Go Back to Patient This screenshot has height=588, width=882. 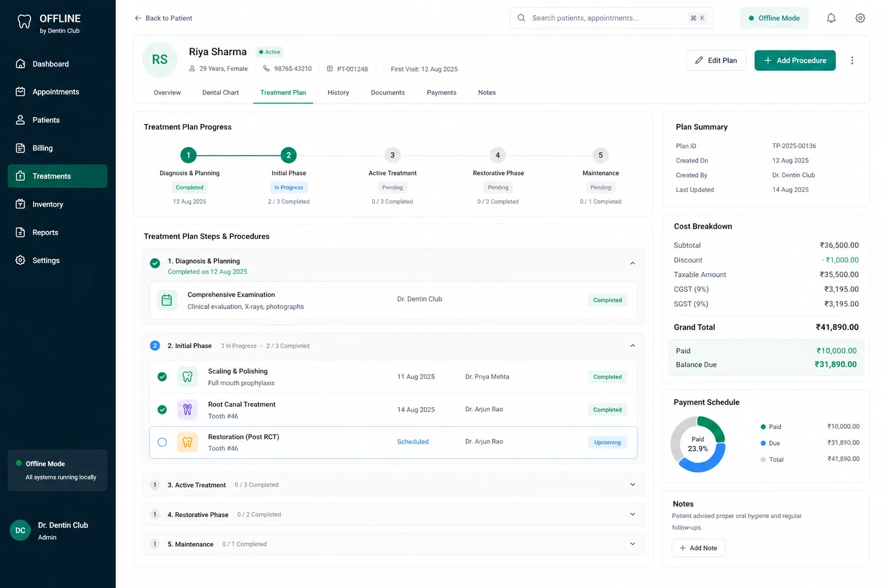tap(163, 18)
